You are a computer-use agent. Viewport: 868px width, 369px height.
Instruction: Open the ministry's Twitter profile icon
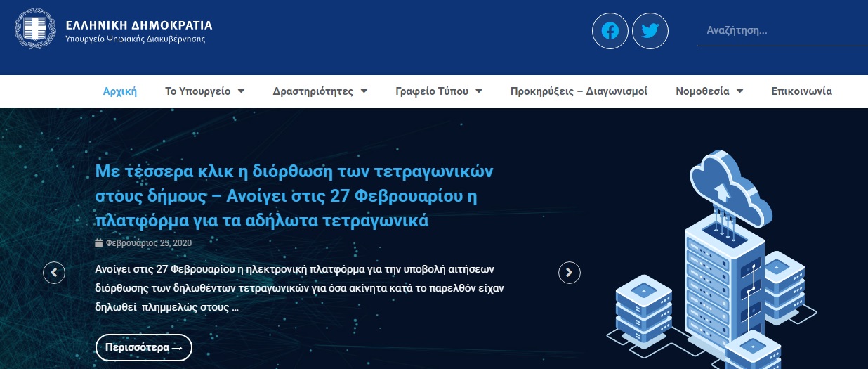[650, 32]
